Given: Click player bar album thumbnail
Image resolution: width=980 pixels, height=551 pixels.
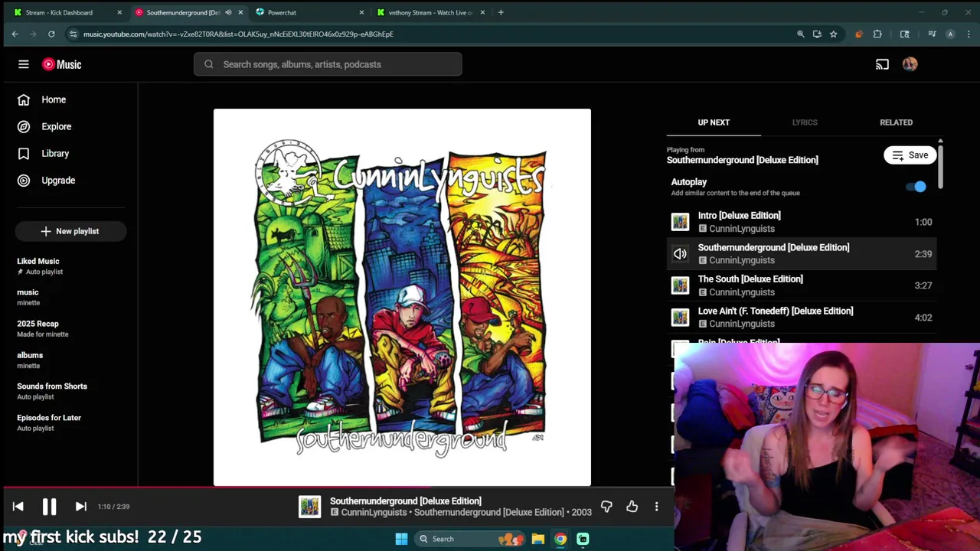Looking at the screenshot, I should [309, 507].
